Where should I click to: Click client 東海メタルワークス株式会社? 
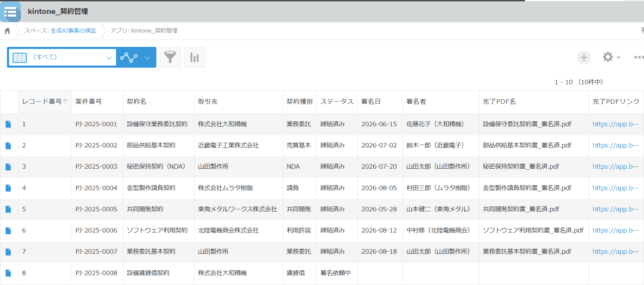coord(238,209)
